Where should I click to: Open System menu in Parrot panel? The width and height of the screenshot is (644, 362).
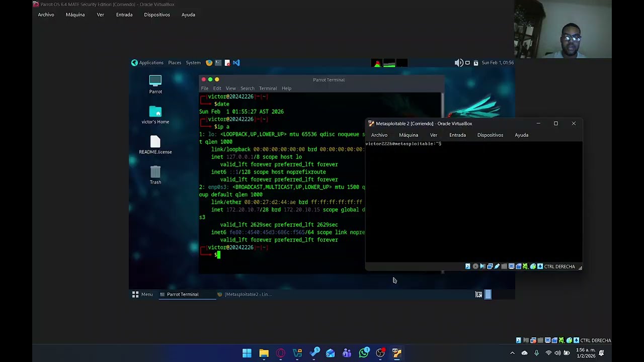click(x=193, y=63)
